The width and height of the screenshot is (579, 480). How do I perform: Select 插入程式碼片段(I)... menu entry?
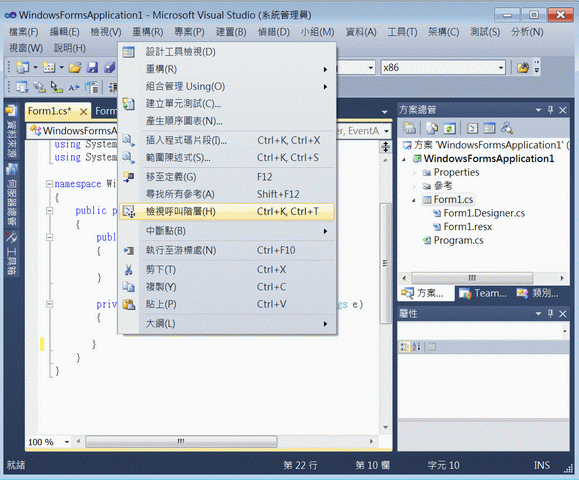point(227,140)
